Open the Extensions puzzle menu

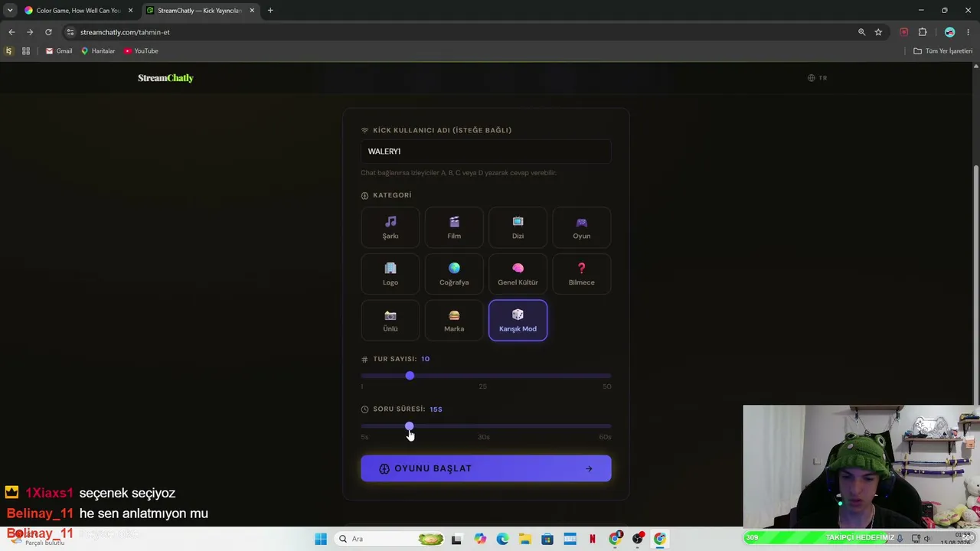tap(923, 32)
